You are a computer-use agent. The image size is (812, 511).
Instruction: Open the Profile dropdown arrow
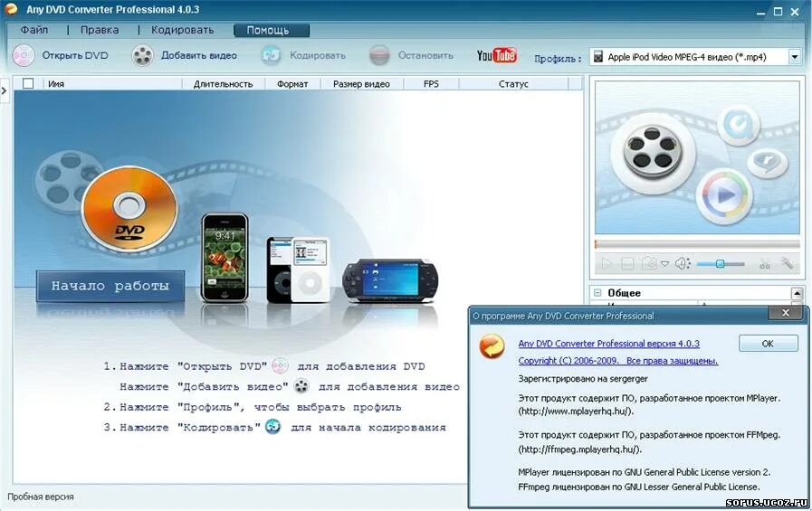(795, 56)
